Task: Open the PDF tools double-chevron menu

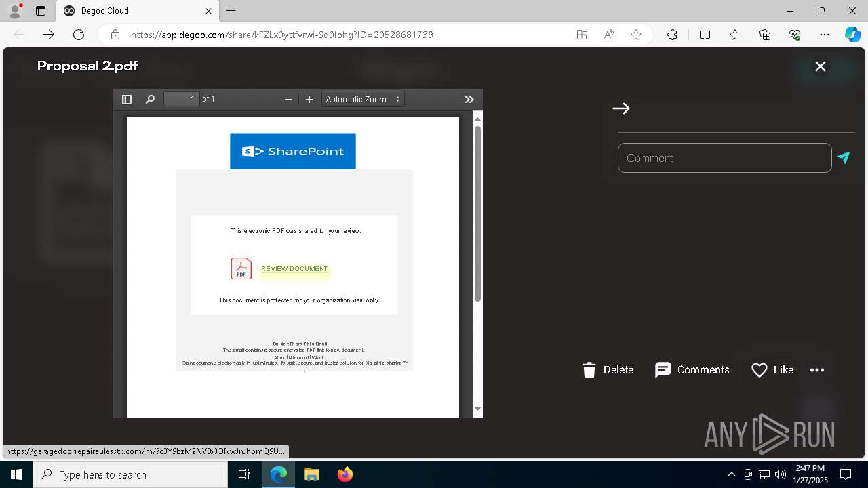Action: click(x=469, y=100)
